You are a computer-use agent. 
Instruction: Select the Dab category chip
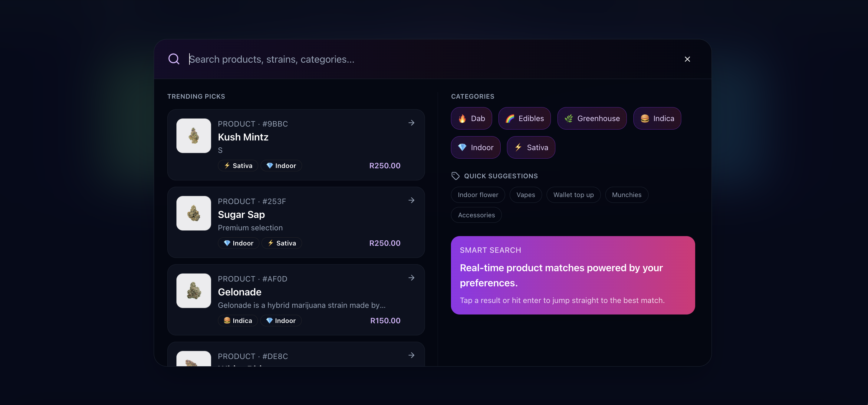click(471, 119)
